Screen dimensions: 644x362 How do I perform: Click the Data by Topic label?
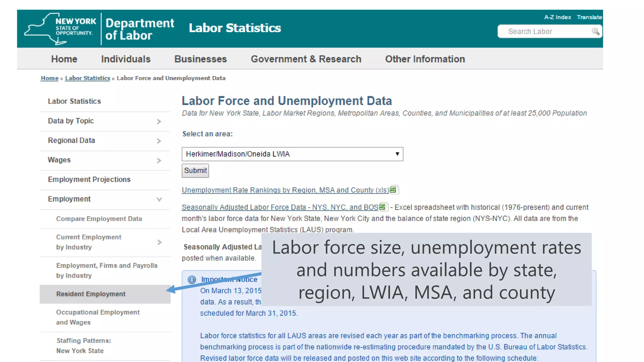[71, 121]
